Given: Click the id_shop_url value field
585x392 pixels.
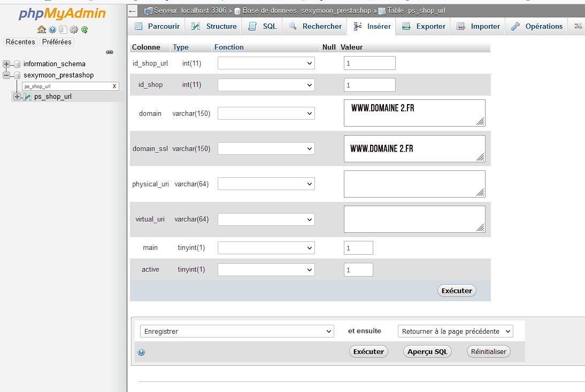Looking at the screenshot, I should pos(370,63).
